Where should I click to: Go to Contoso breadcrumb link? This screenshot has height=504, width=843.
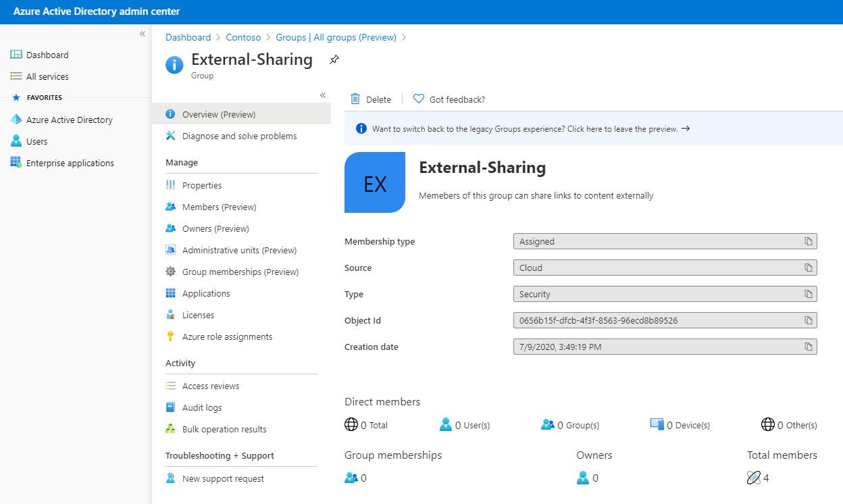(x=243, y=37)
